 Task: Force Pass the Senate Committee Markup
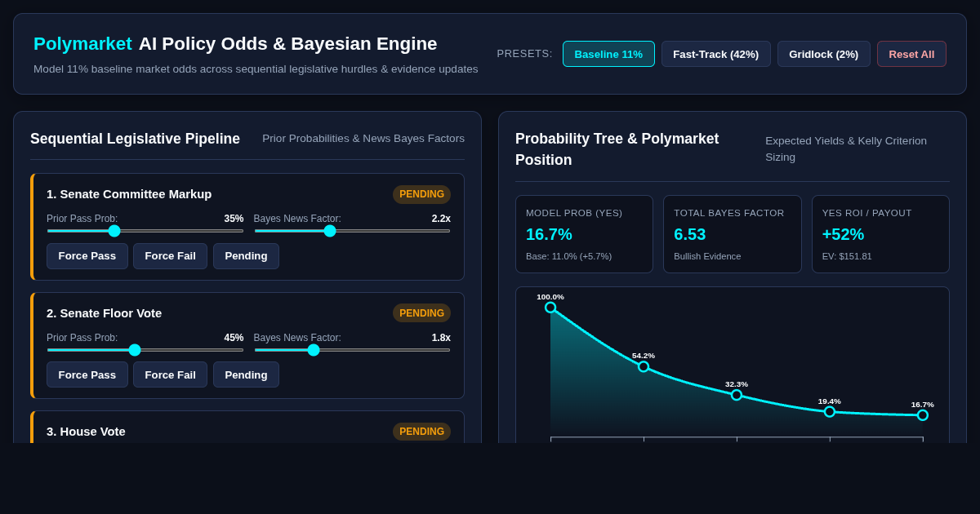coord(87,256)
